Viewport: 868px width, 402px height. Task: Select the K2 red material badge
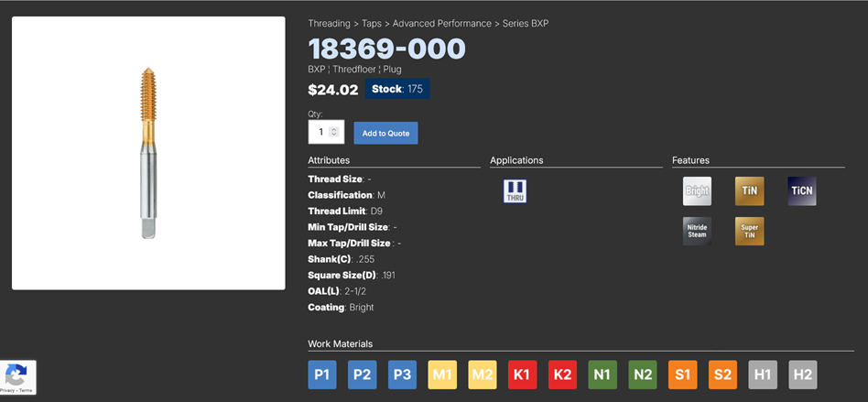point(562,374)
